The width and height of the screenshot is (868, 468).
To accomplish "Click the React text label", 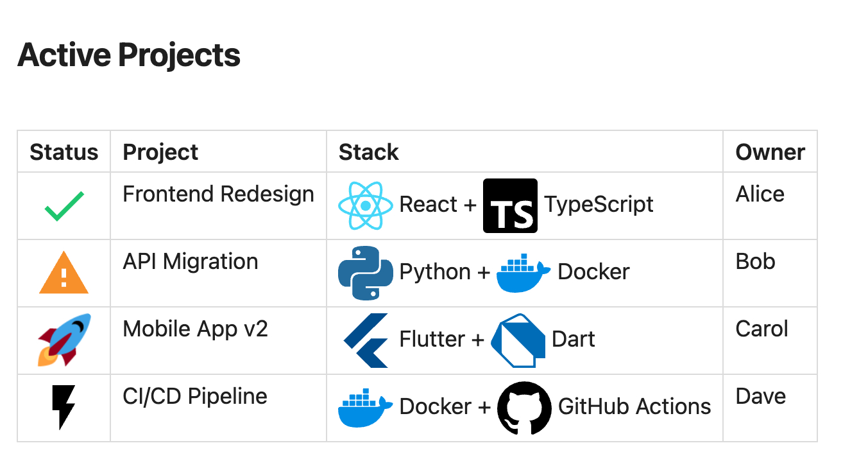I will [x=429, y=204].
